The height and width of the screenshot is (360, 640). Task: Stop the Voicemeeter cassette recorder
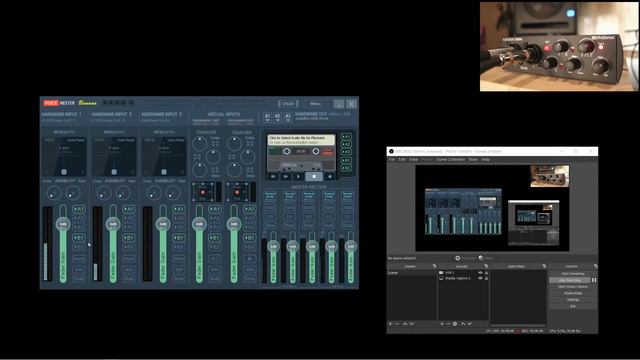pos(314,176)
